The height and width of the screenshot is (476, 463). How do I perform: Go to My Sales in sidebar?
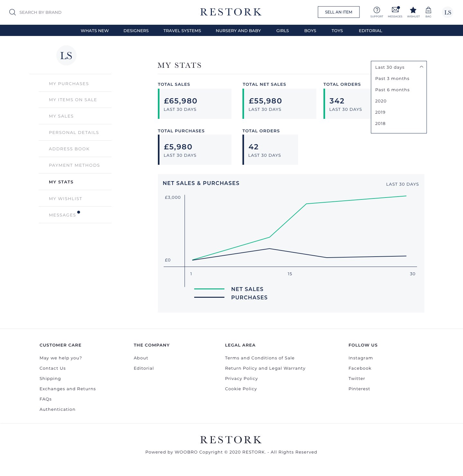(61, 116)
